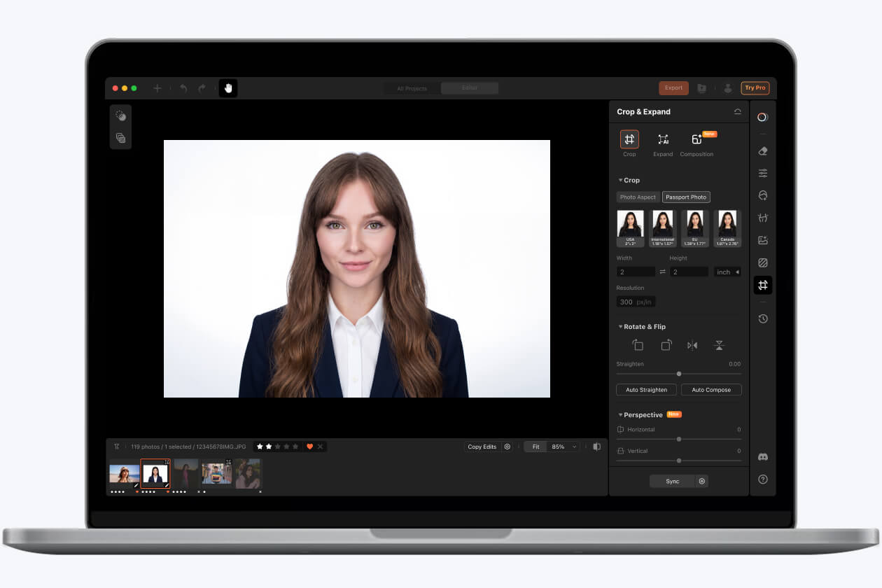This screenshot has height=588, width=882.
Task: Open the body reshape tool in sidebar
Action: point(763,218)
